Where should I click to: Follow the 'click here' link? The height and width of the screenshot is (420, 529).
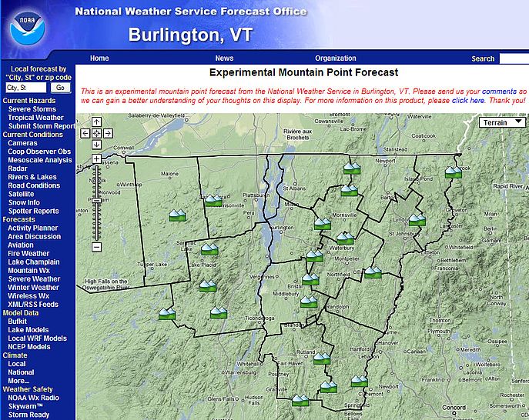(x=468, y=101)
